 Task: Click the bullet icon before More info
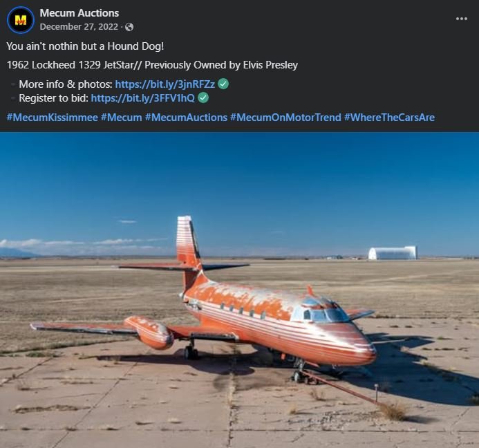(13, 84)
